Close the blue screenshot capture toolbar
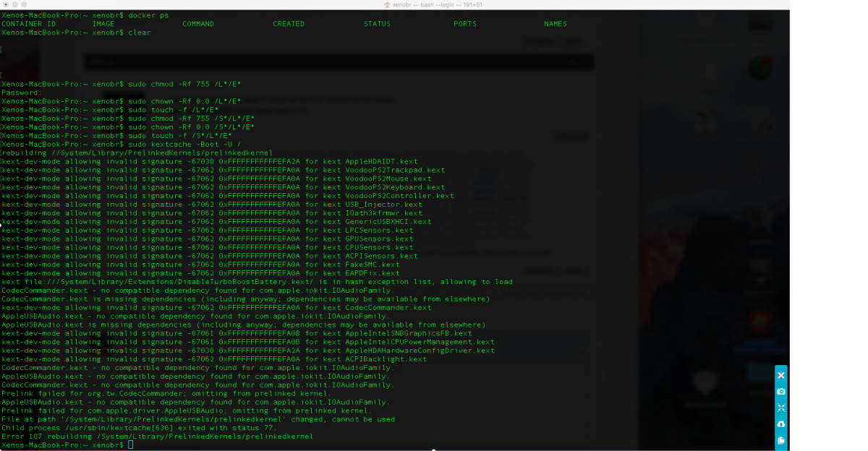 click(x=780, y=376)
